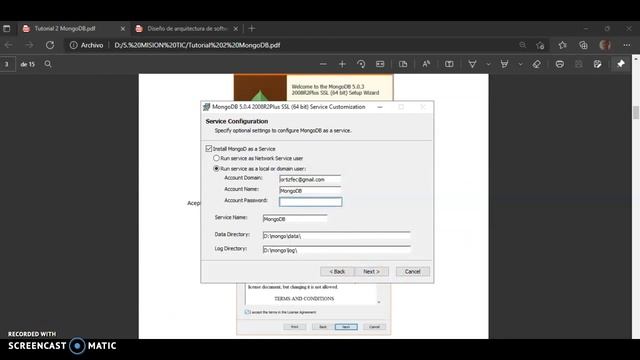Rotate the PDF page

[361, 64]
